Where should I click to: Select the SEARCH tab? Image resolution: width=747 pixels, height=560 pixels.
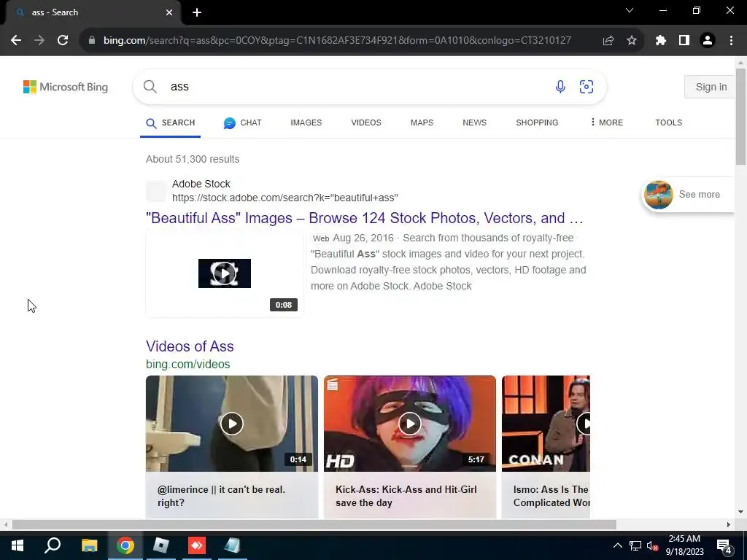171,122
